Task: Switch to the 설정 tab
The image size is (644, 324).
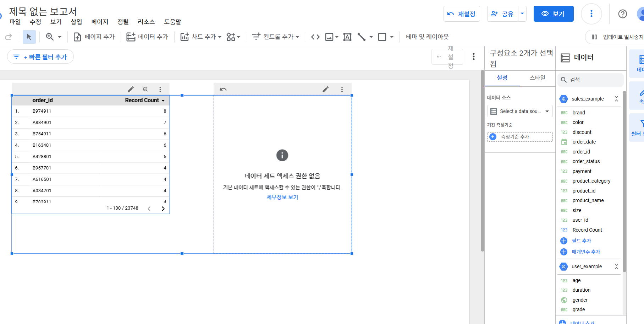Action: click(x=502, y=78)
